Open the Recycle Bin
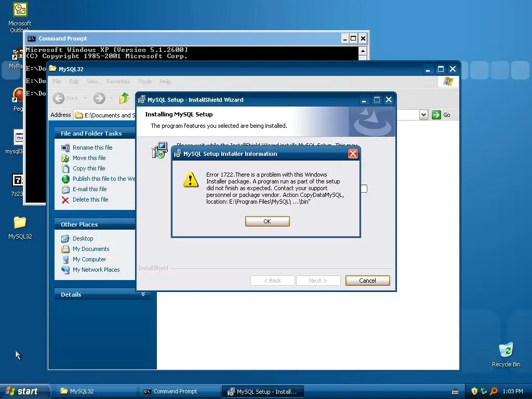532x399 pixels. 506,354
